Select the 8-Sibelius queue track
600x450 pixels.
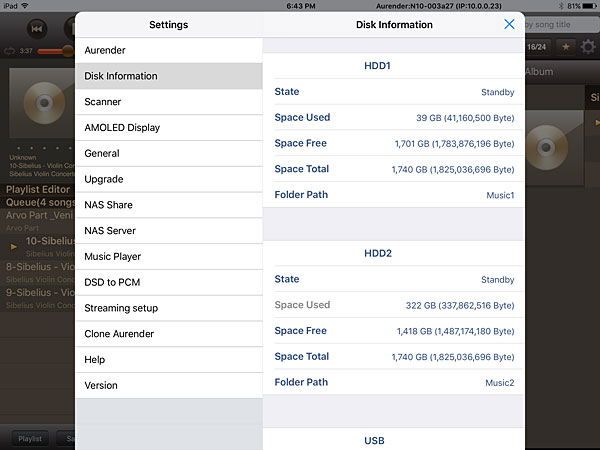coord(38,272)
